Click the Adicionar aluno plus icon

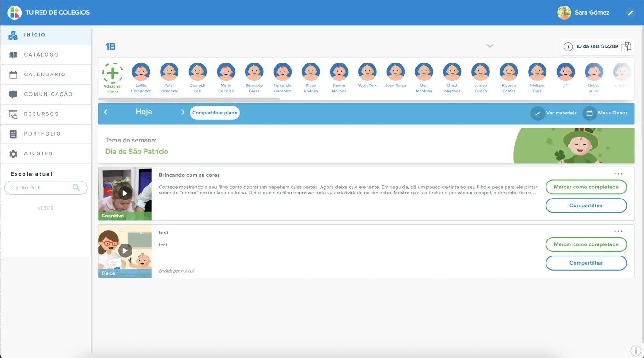112,73
